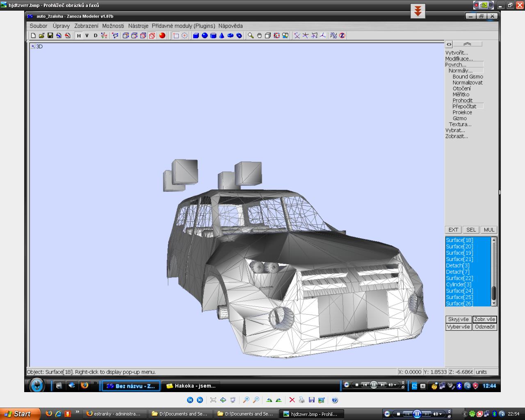Screen dimensions: 525x420
Task: Open the Možnosti menu
Action: [x=113, y=26]
